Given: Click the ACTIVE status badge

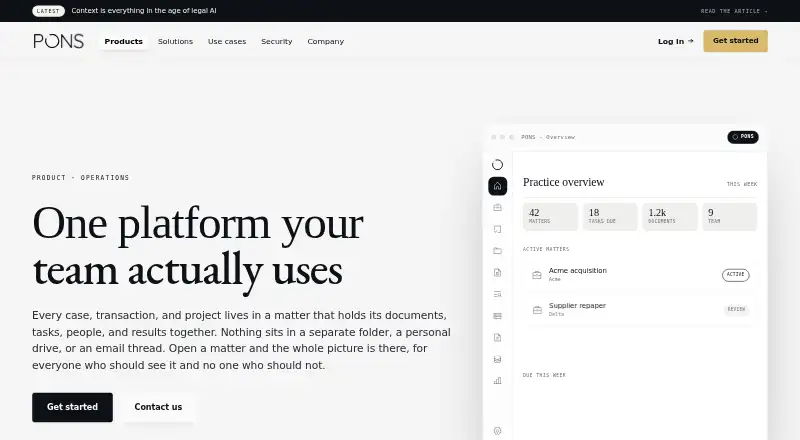Looking at the screenshot, I should click(735, 275).
